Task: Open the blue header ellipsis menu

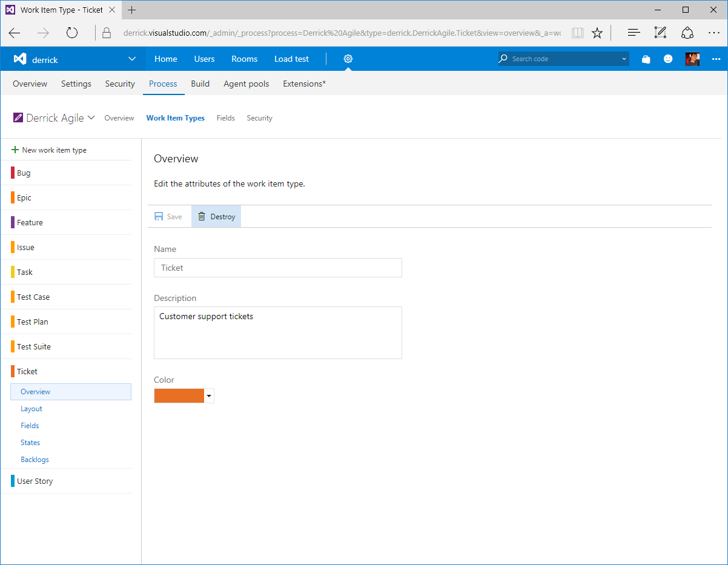Action: pyautogui.click(x=716, y=59)
